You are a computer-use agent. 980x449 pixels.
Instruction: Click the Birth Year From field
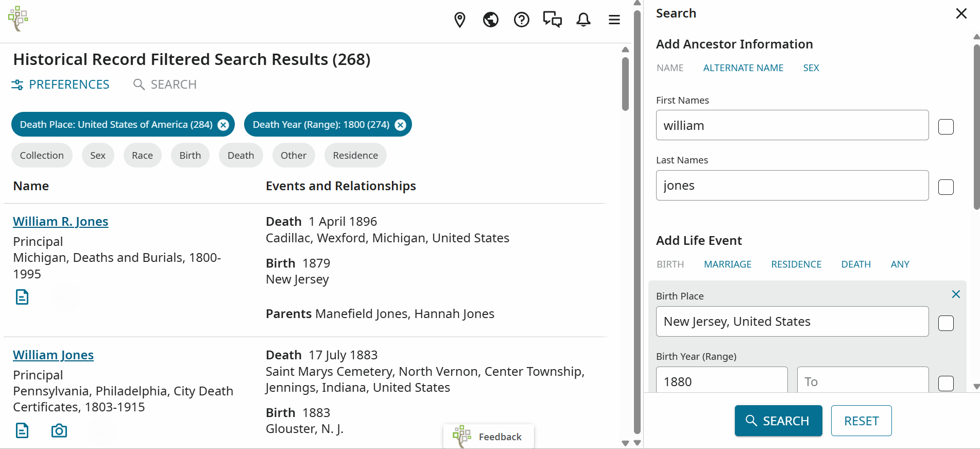point(721,381)
